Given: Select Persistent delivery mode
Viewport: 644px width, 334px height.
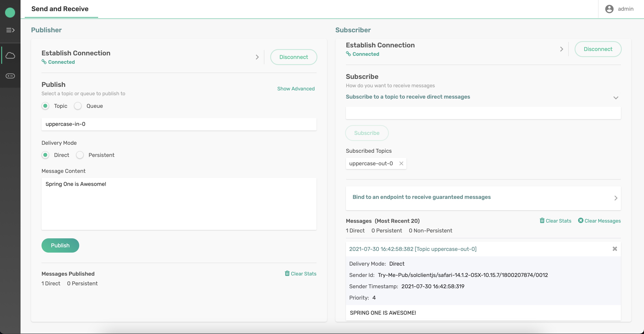Looking at the screenshot, I should pyautogui.click(x=80, y=155).
